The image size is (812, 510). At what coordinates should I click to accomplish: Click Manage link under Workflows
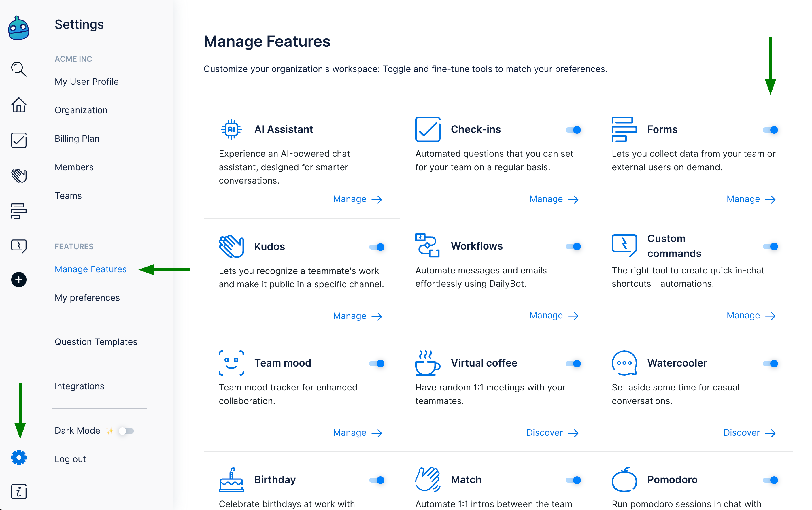pos(553,316)
